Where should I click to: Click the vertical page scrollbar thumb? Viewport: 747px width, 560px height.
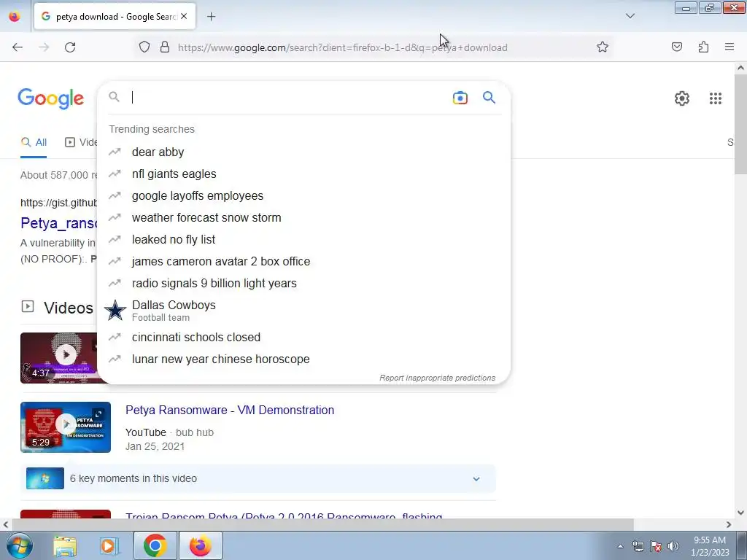740,125
